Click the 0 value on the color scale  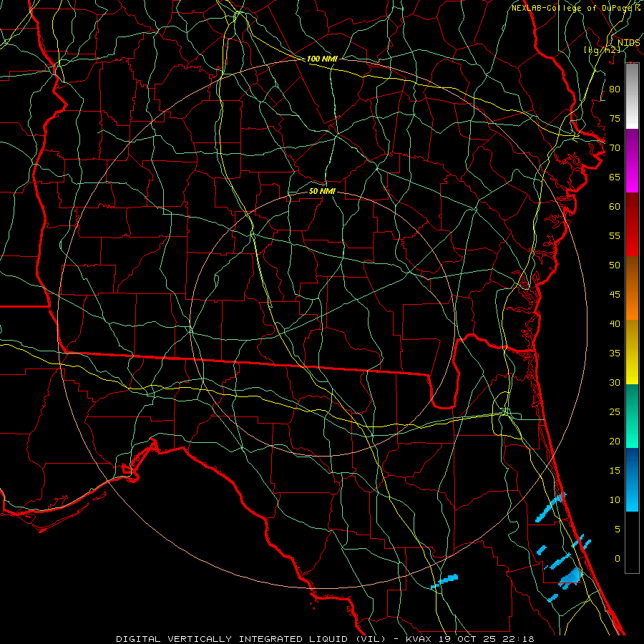tap(618, 559)
